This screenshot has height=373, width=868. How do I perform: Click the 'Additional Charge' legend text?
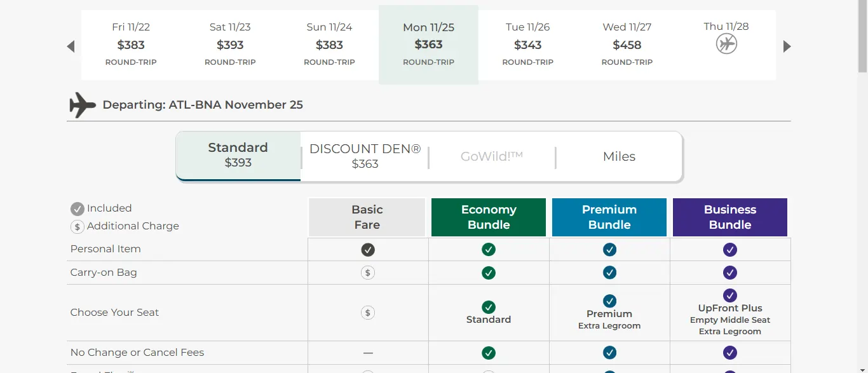pos(133,226)
